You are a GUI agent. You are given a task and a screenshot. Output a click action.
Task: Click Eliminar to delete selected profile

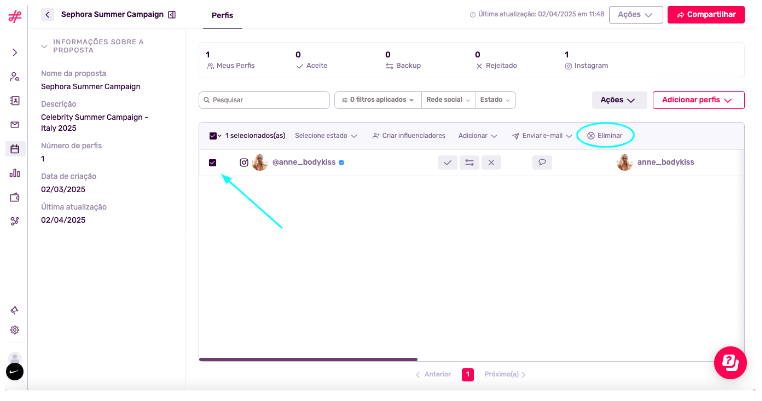pyautogui.click(x=605, y=136)
